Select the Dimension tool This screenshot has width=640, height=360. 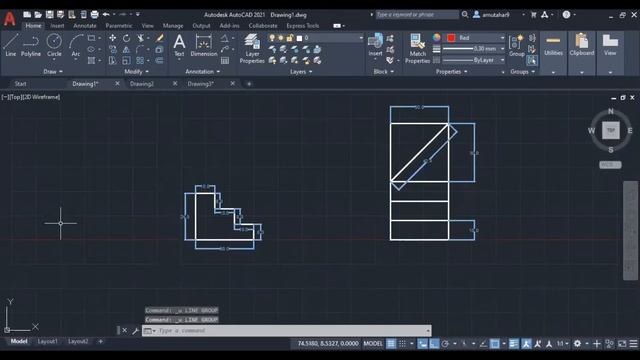tap(203, 45)
